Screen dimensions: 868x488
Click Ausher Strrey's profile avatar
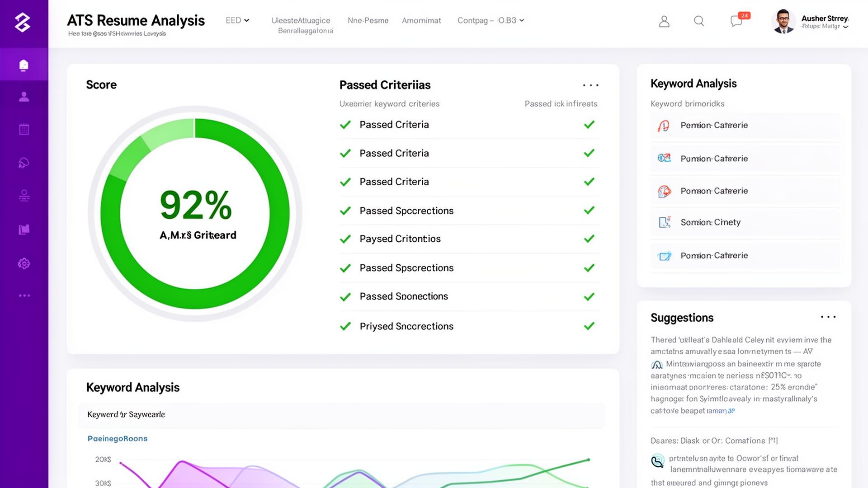tap(783, 21)
